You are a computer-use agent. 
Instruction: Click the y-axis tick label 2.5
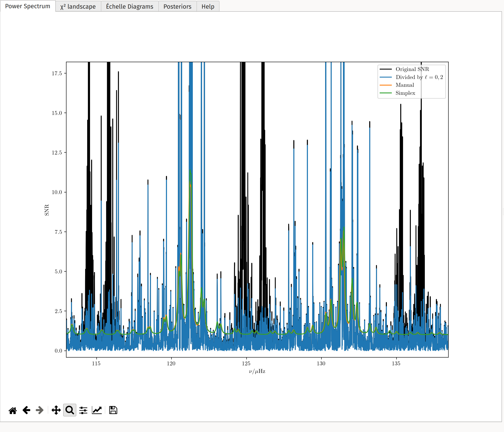coord(58,311)
